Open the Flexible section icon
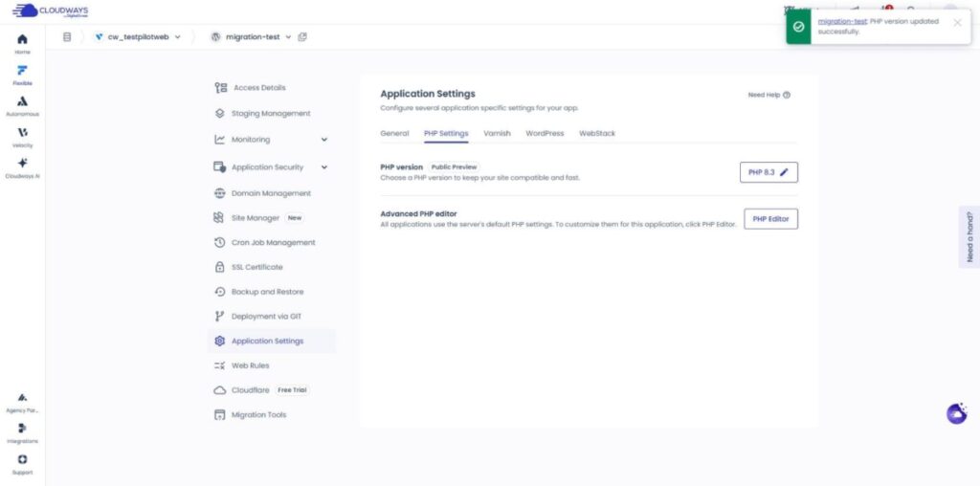The image size is (980, 486). pos(23,70)
